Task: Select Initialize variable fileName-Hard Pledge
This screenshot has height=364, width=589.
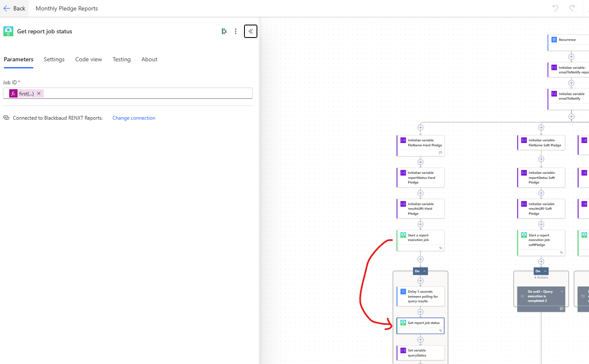Action: click(x=420, y=146)
